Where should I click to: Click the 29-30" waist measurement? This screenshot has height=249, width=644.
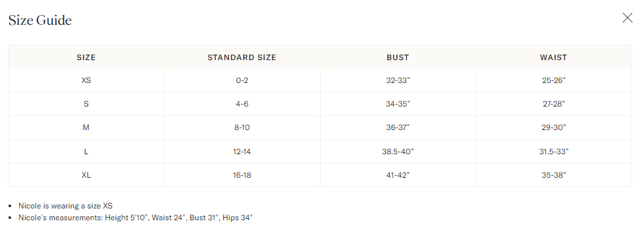pyautogui.click(x=554, y=128)
